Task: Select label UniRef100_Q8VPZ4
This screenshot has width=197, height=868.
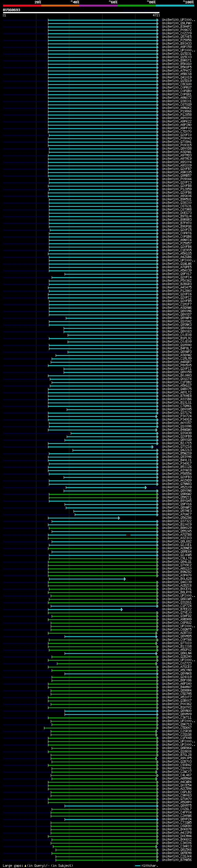Action: click(x=177, y=819)
